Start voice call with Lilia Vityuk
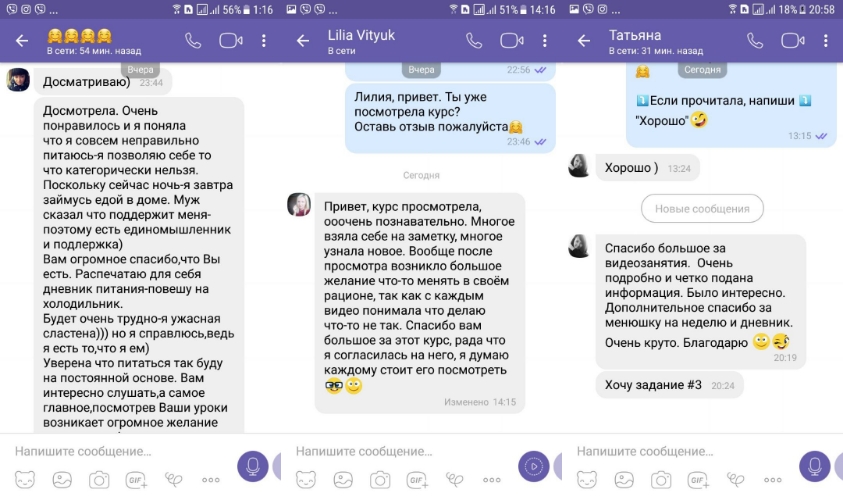Image resolution: width=843 pixels, height=500 pixels. (474, 41)
